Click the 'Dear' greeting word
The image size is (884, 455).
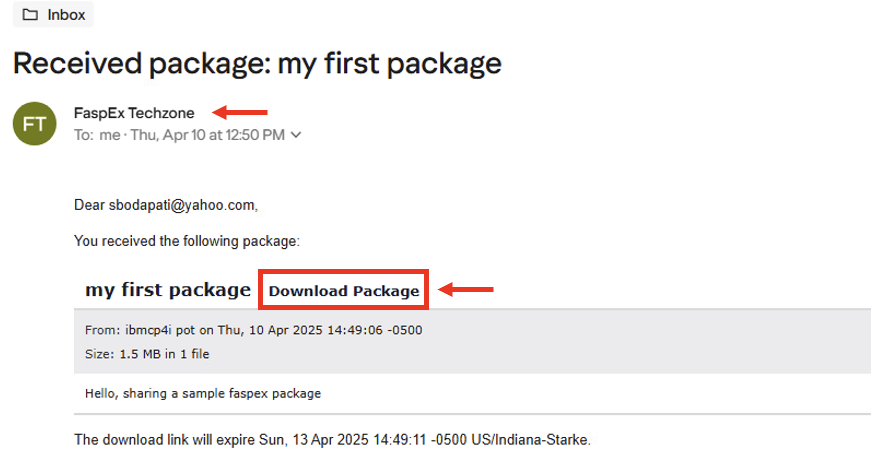pyautogui.click(x=90, y=205)
